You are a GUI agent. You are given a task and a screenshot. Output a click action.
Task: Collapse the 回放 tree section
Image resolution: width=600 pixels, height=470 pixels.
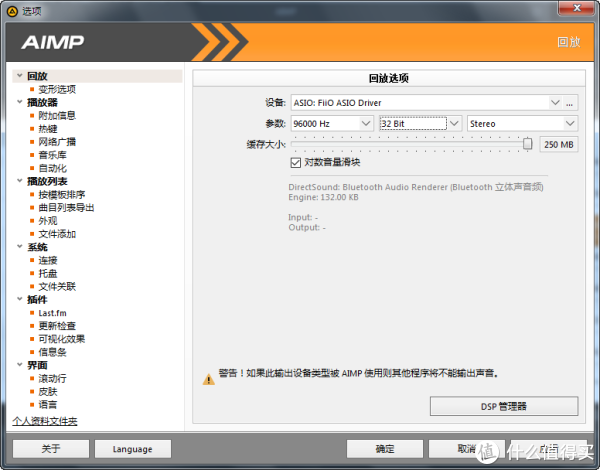20,76
